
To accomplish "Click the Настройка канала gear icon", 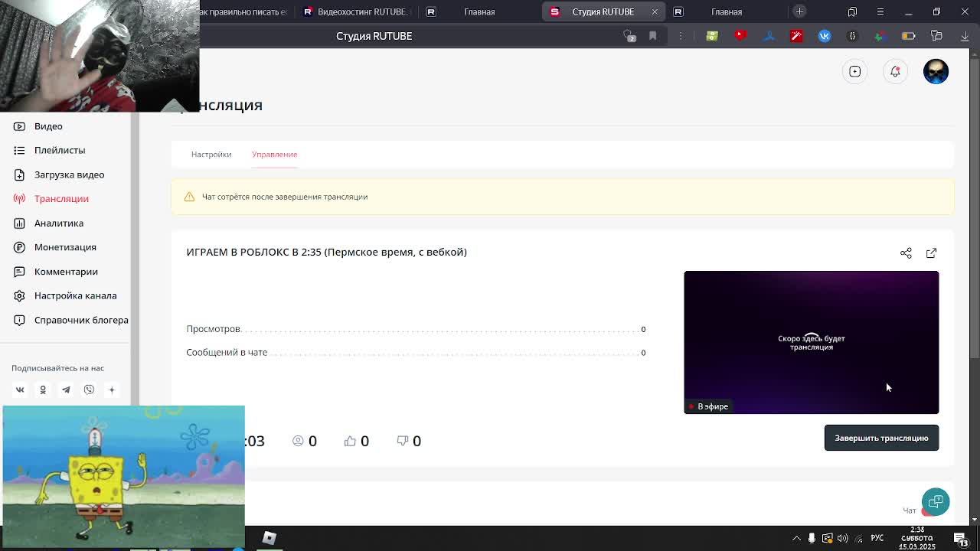I will point(19,295).
